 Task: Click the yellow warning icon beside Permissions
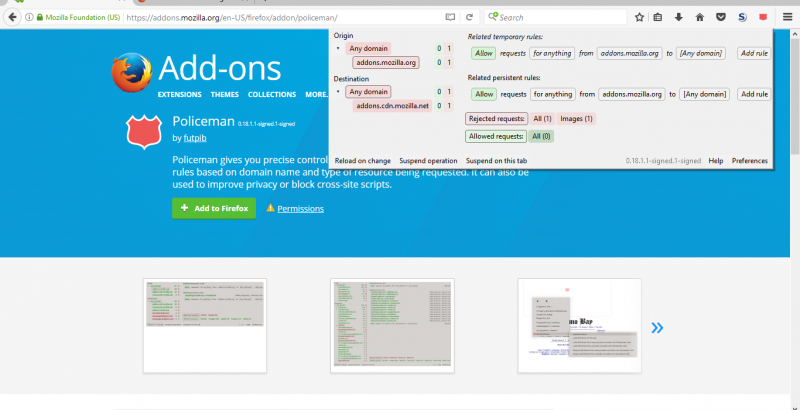pyautogui.click(x=270, y=208)
